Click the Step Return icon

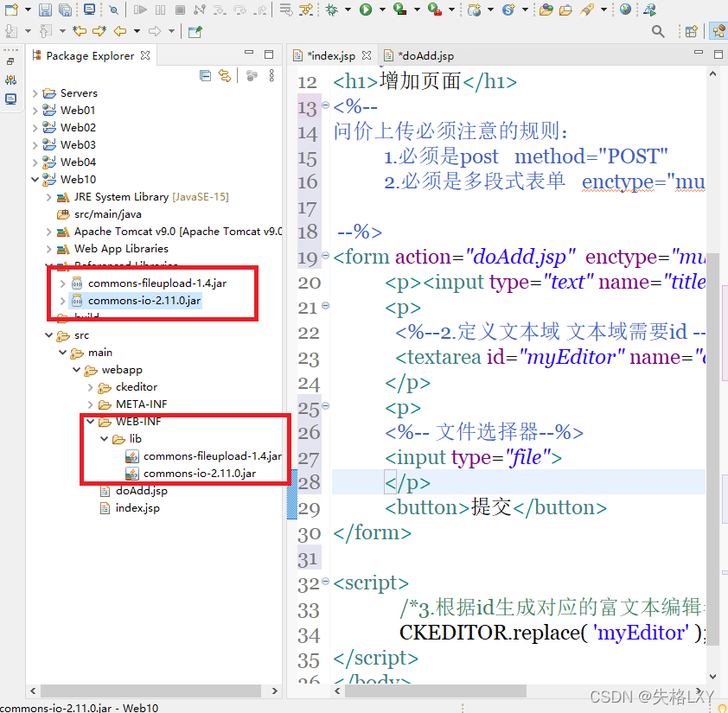tap(260, 10)
